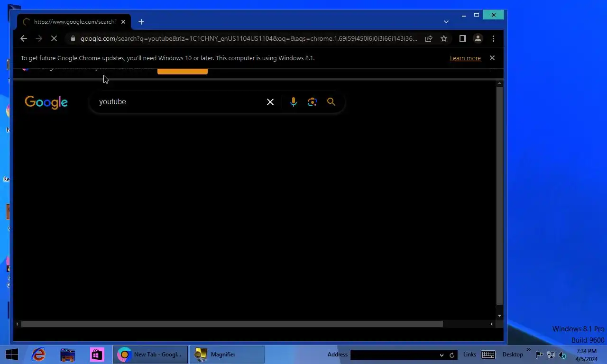Image resolution: width=607 pixels, height=364 pixels.
Task: Bookmark this tab with the star
Action: (x=444, y=38)
